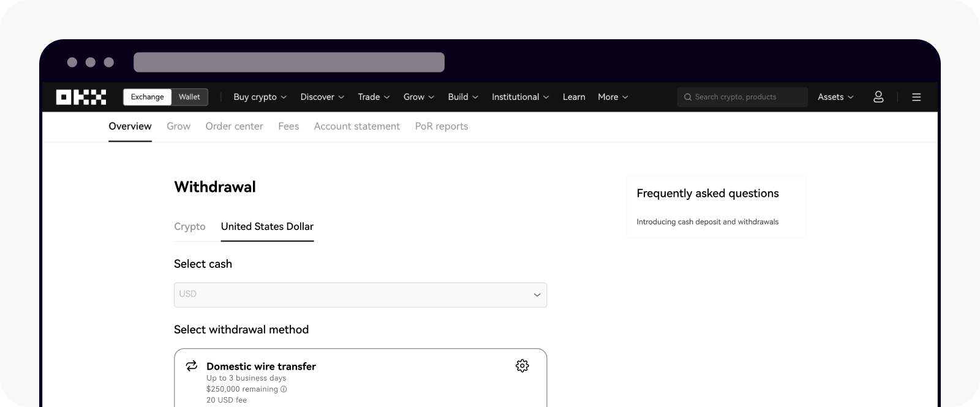
Task: Open the USD cash selector dropdown
Action: (x=360, y=295)
